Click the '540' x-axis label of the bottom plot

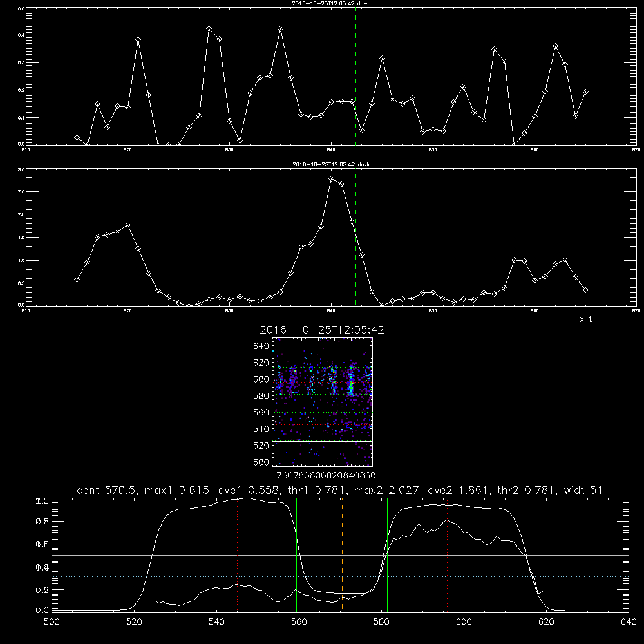click(x=216, y=622)
